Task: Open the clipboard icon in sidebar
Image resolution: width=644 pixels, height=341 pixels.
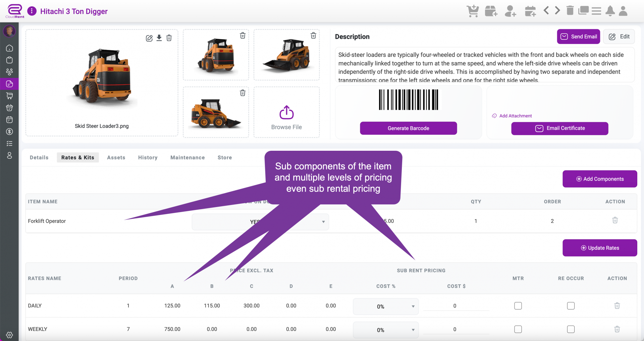Action: [9, 60]
